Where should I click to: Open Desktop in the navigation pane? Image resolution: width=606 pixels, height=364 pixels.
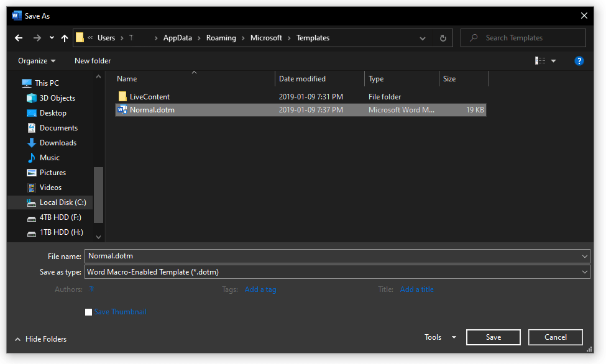tap(53, 113)
